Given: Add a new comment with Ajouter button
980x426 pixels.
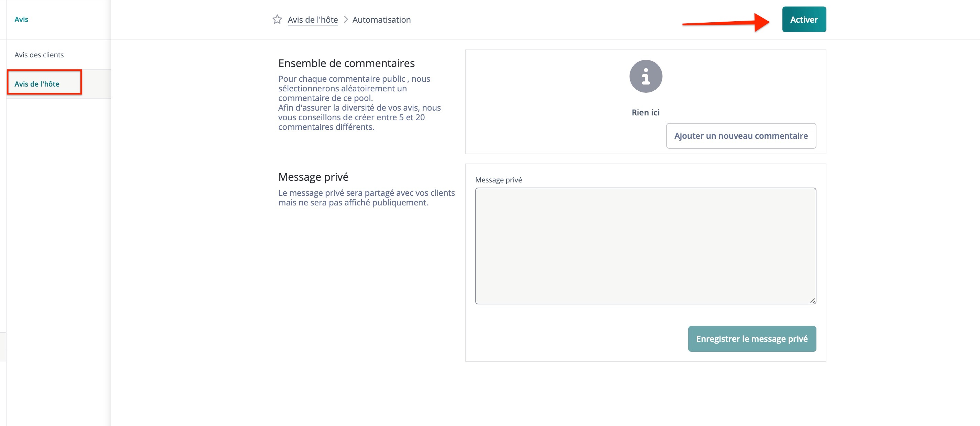Looking at the screenshot, I should 741,136.
